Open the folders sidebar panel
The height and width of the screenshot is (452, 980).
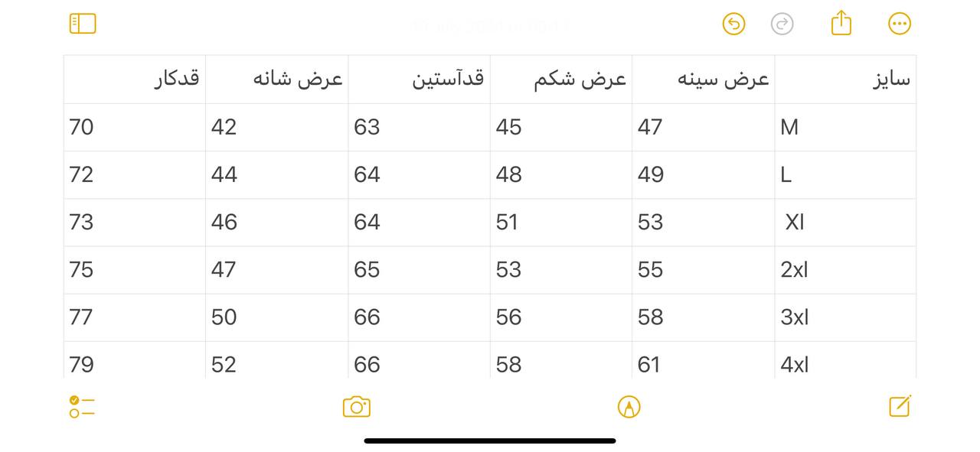click(83, 24)
